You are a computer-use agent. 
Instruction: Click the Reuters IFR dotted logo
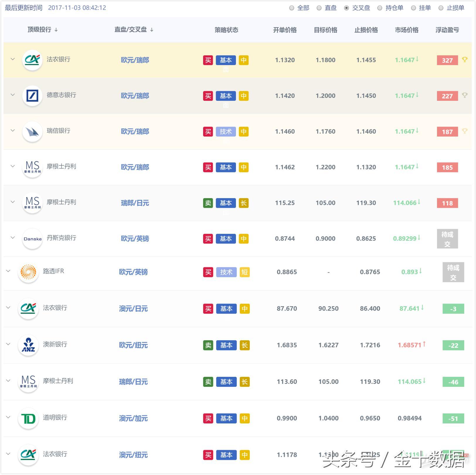click(28, 272)
